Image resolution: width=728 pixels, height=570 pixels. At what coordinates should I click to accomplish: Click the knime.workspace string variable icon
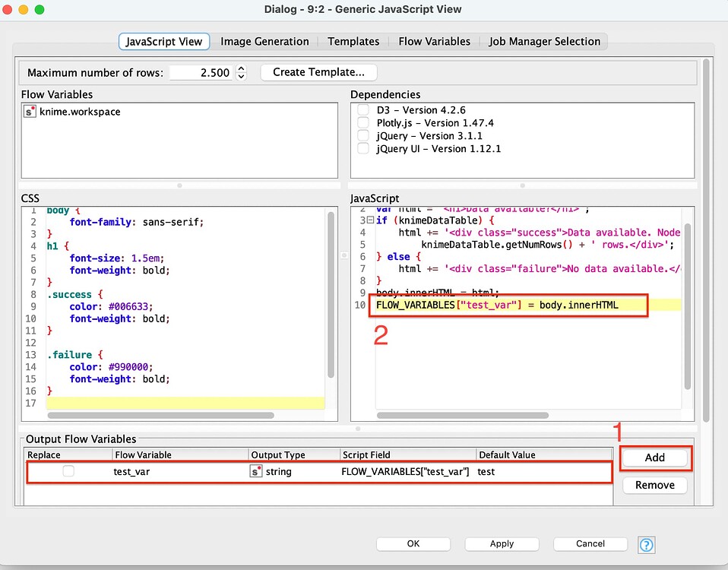coord(30,112)
